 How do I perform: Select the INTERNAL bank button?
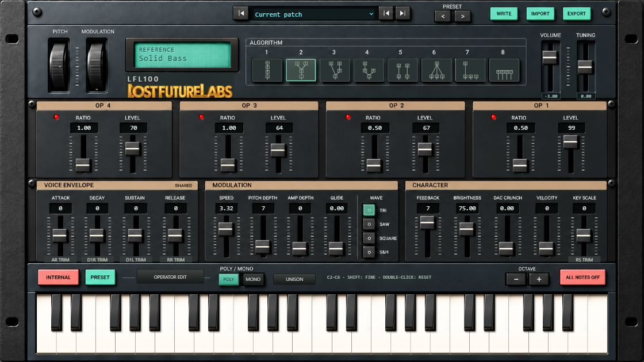click(x=58, y=278)
